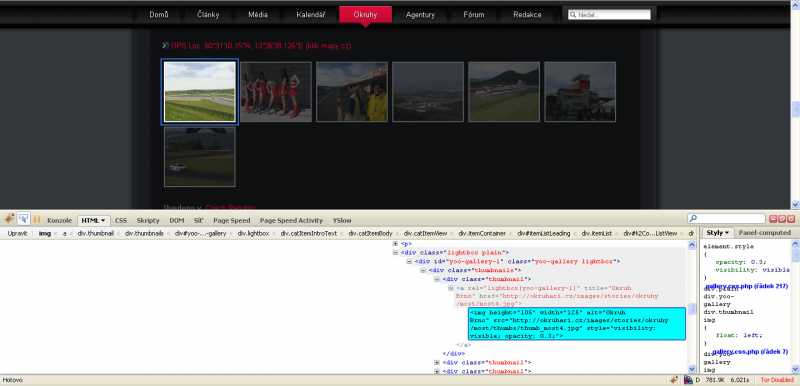Switch to the Skripty tab

point(148,220)
